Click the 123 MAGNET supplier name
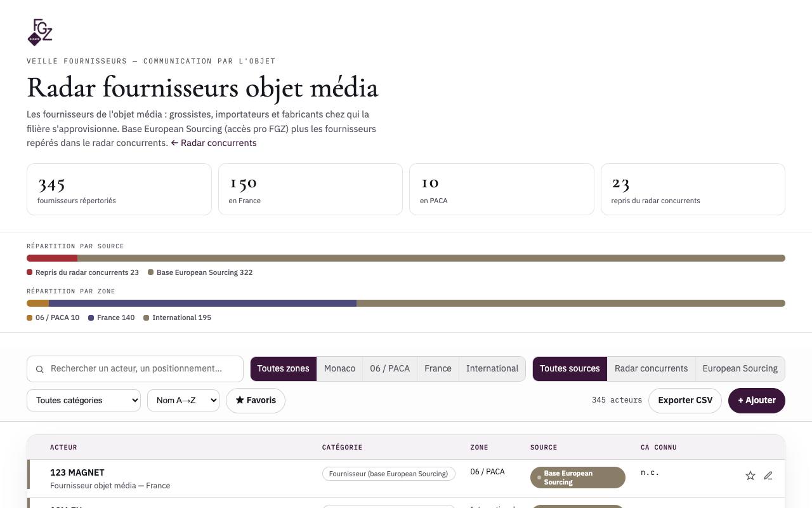This screenshot has height=508, width=812. 77,472
